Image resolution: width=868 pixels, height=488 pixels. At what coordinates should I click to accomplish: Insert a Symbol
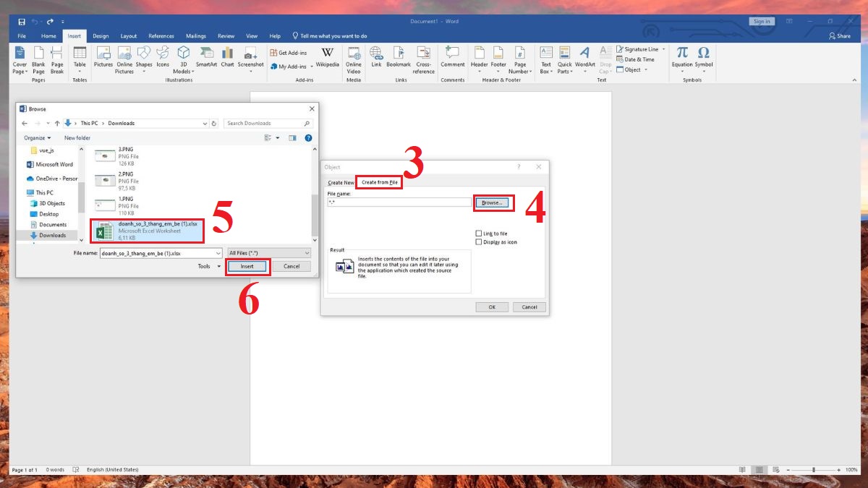(704, 58)
